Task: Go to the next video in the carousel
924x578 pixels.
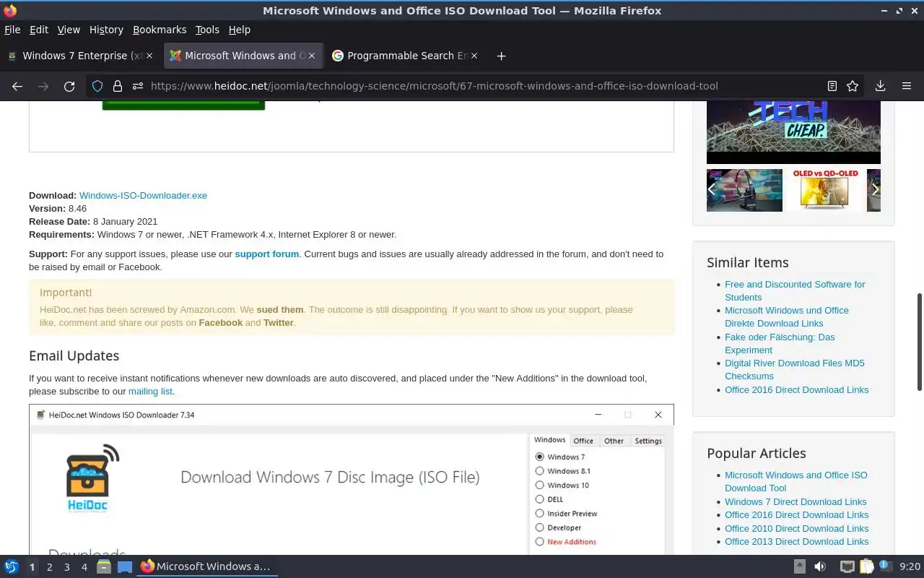Action: point(875,189)
